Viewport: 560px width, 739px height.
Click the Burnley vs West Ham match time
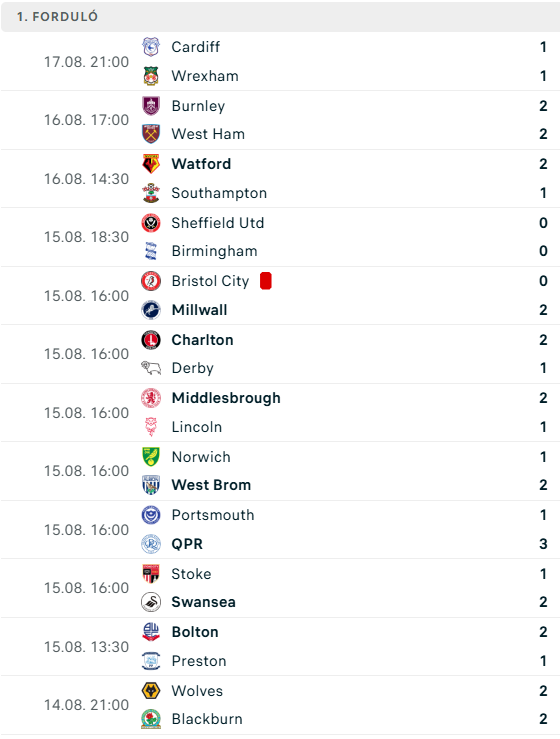86,120
